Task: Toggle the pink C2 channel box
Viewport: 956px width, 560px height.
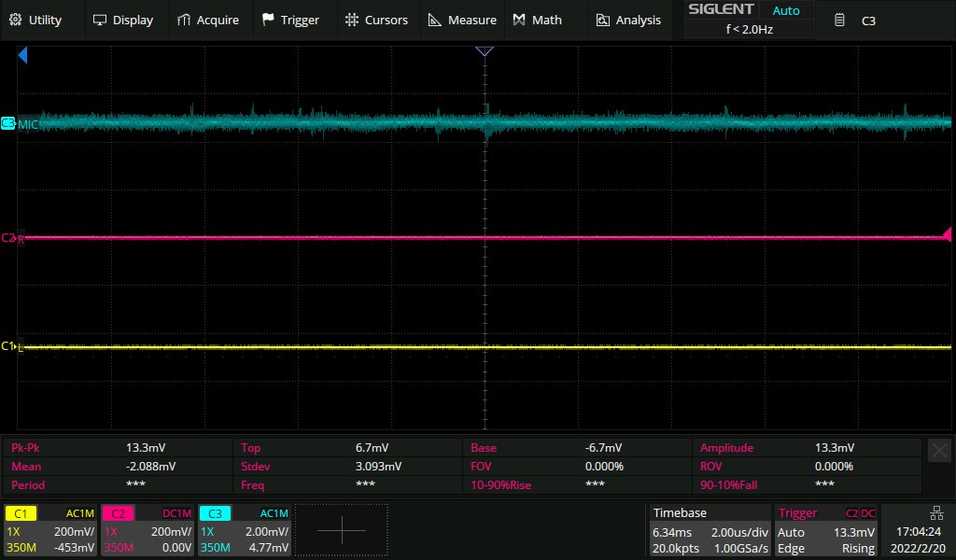Action: pyautogui.click(x=118, y=513)
